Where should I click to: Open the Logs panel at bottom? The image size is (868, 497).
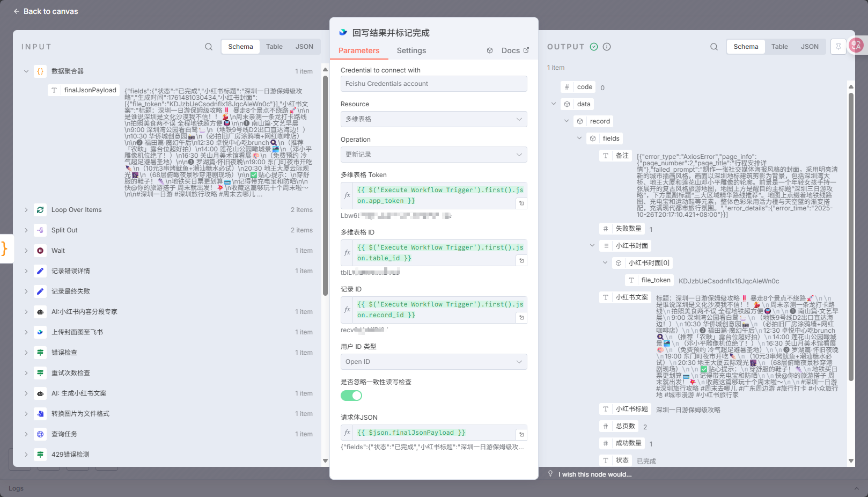[x=16, y=488]
